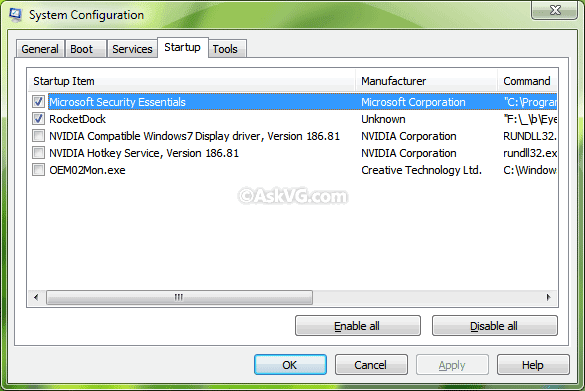
Task: Click the horizontal scrollbar right arrow
Action: click(x=548, y=297)
